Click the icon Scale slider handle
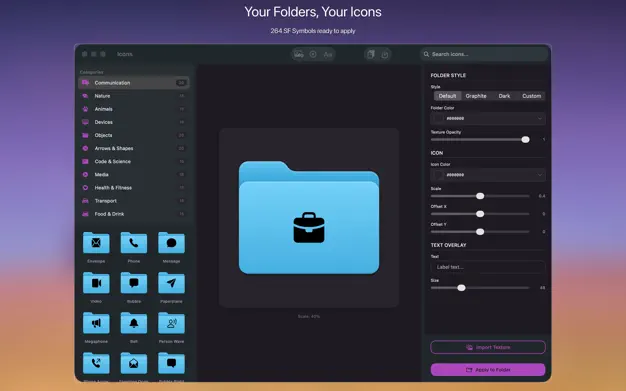626x391 pixels. pyautogui.click(x=480, y=196)
